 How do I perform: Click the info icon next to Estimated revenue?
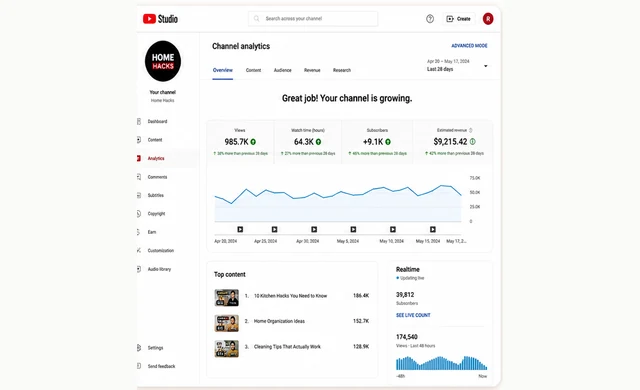click(x=471, y=131)
